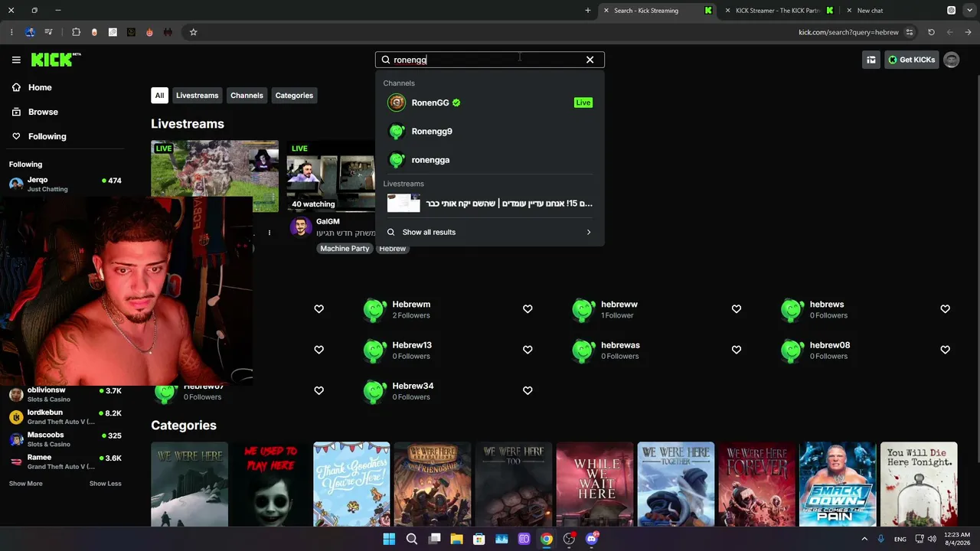Open the Smack Down category cover
980x551 pixels.
point(838,484)
